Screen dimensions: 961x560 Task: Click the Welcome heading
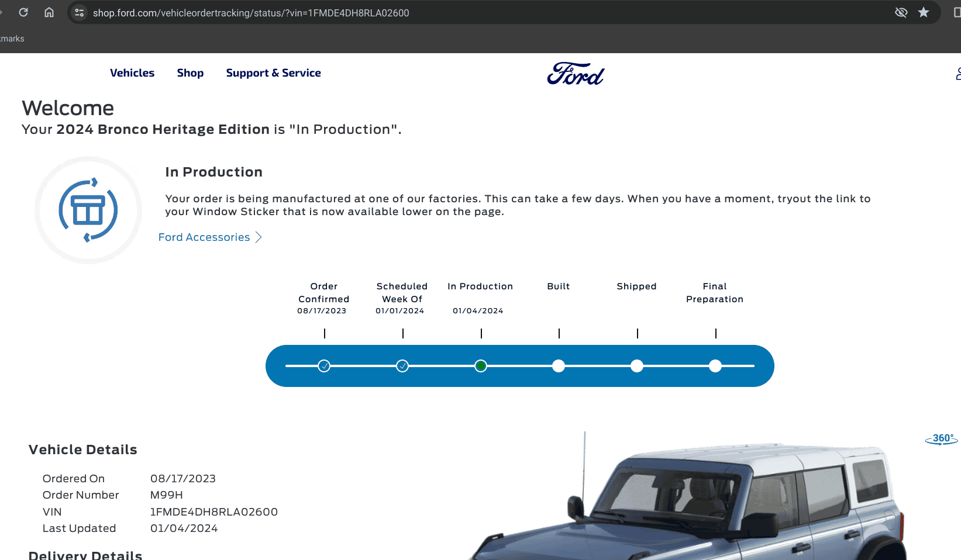click(68, 108)
